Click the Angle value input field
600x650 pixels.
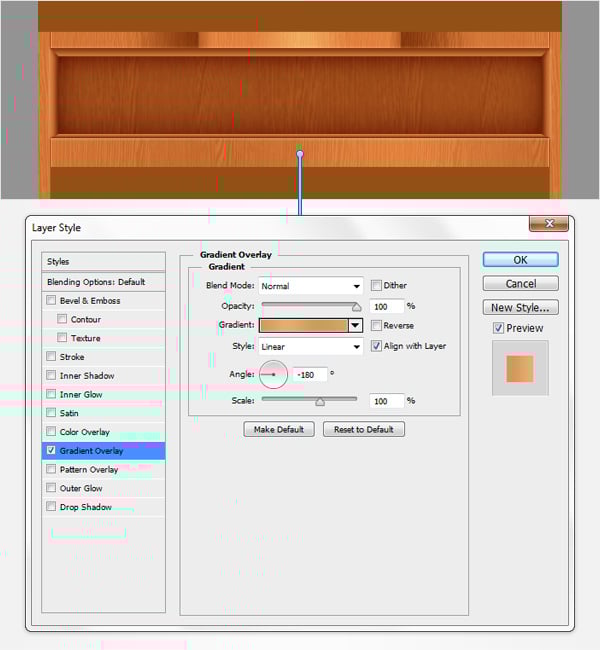click(310, 375)
